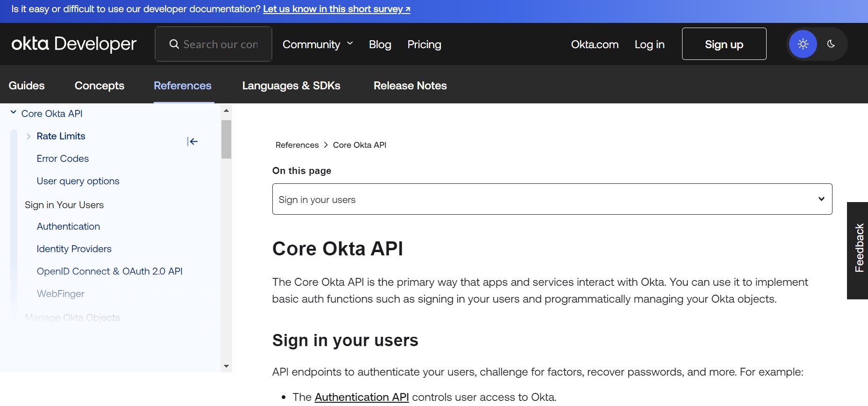This screenshot has width=868, height=406.
Task: Switch to dark theme moon icon
Action: (831, 44)
